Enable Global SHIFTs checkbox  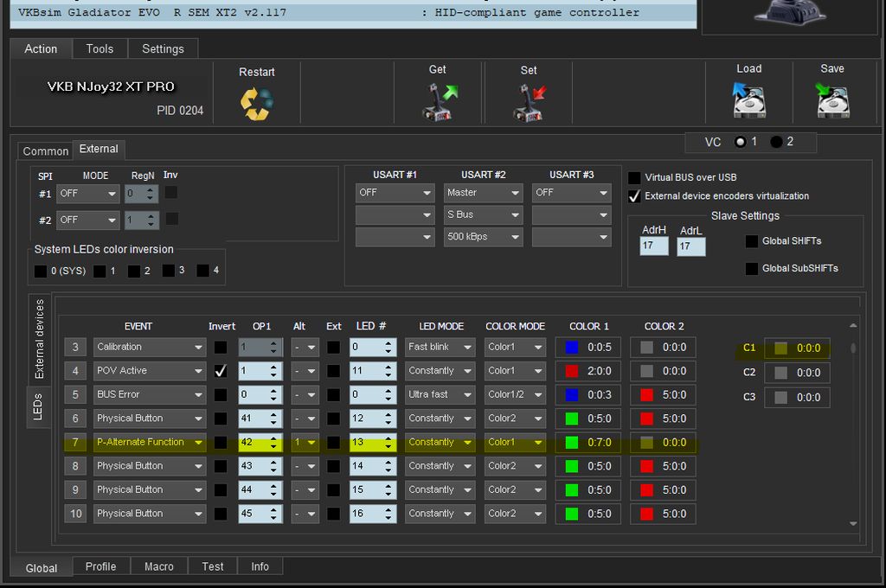[x=752, y=241]
